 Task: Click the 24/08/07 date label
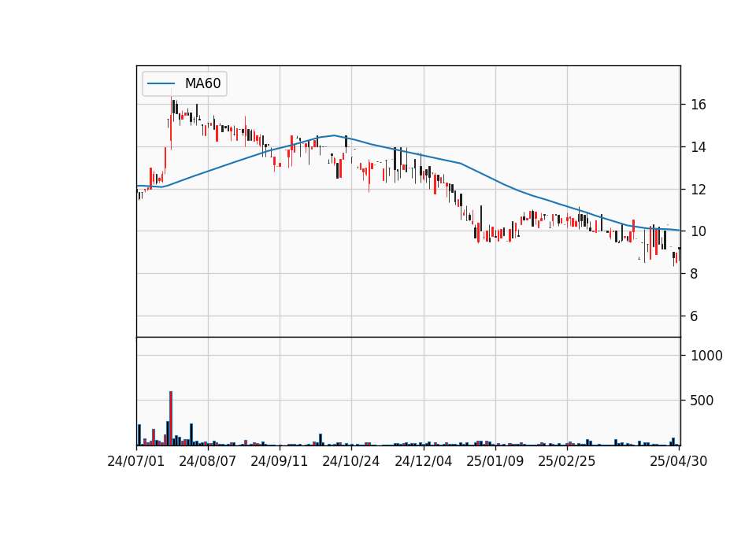(x=208, y=461)
